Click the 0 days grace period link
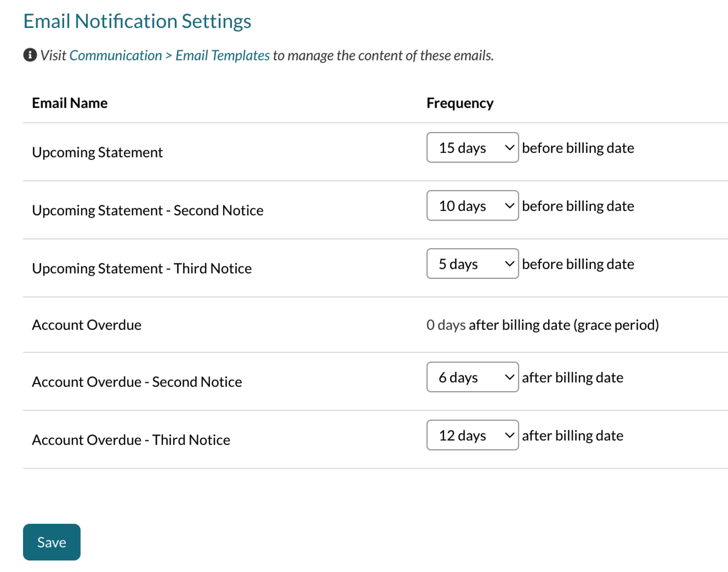 pyautogui.click(x=446, y=325)
